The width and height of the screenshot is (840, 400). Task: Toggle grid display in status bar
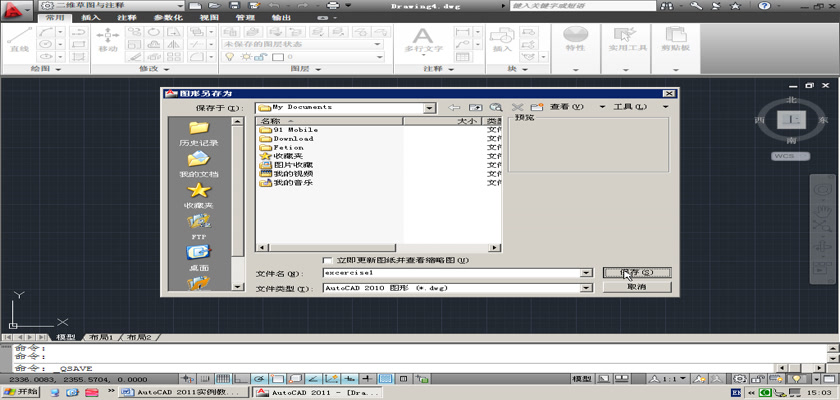point(222,379)
